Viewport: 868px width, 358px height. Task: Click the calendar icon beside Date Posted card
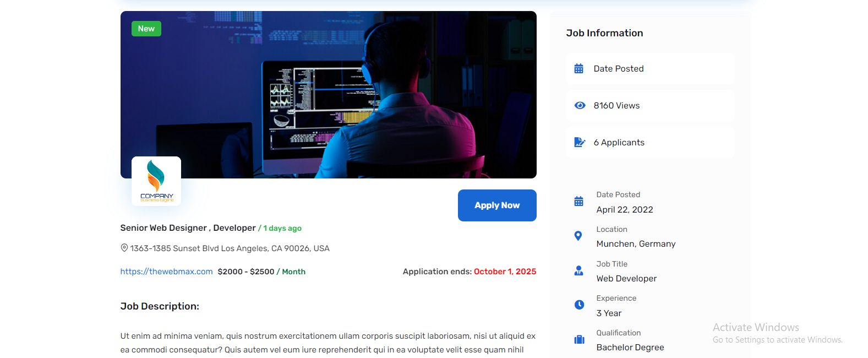(x=578, y=69)
